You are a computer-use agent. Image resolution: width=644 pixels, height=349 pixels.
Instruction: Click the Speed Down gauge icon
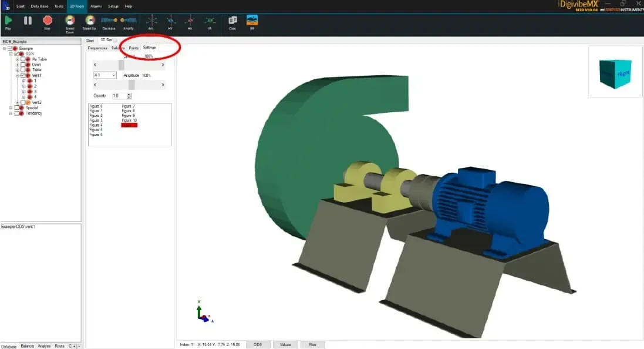click(70, 21)
